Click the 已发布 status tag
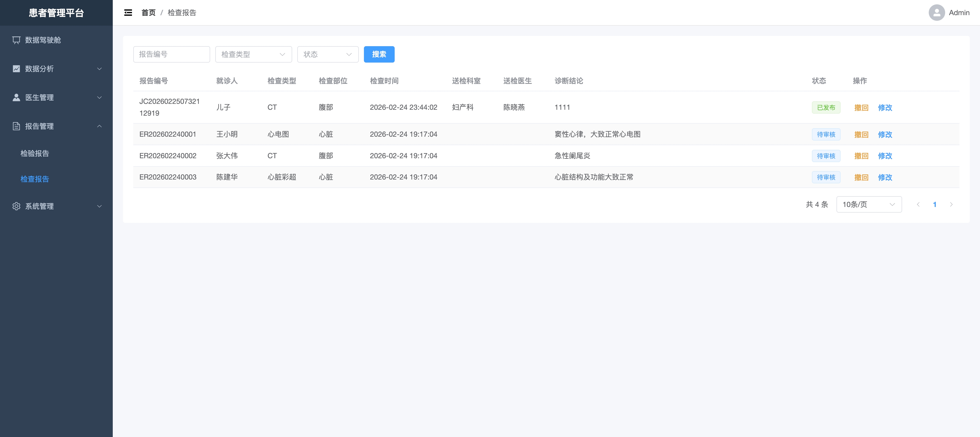The image size is (980, 437). (826, 108)
